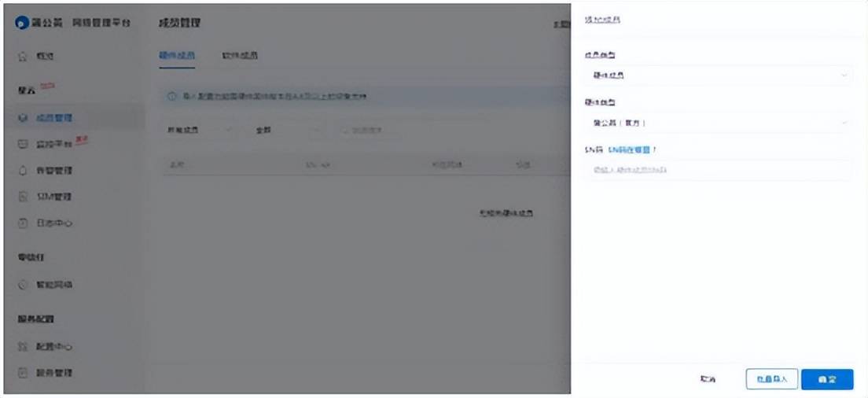Click the empty-state text 无相关硬件成员
Screen dimensions: 868x398
click(x=506, y=213)
